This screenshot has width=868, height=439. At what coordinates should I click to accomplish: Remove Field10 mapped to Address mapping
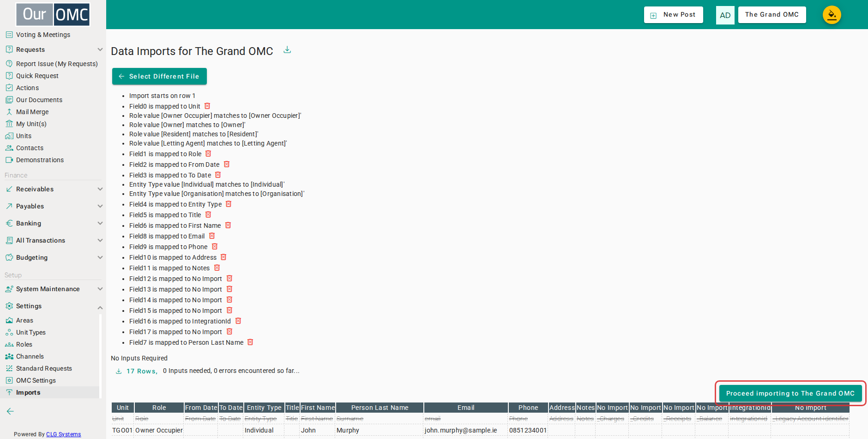pyautogui.click(x=223, y=257)
